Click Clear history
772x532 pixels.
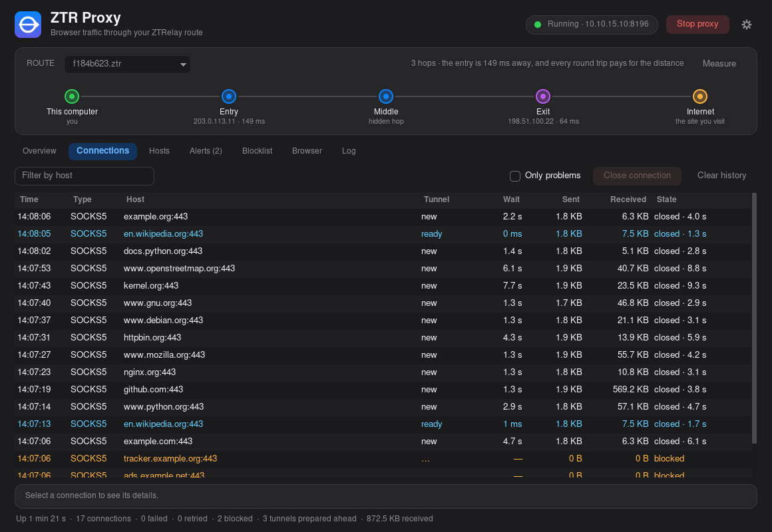722,176
